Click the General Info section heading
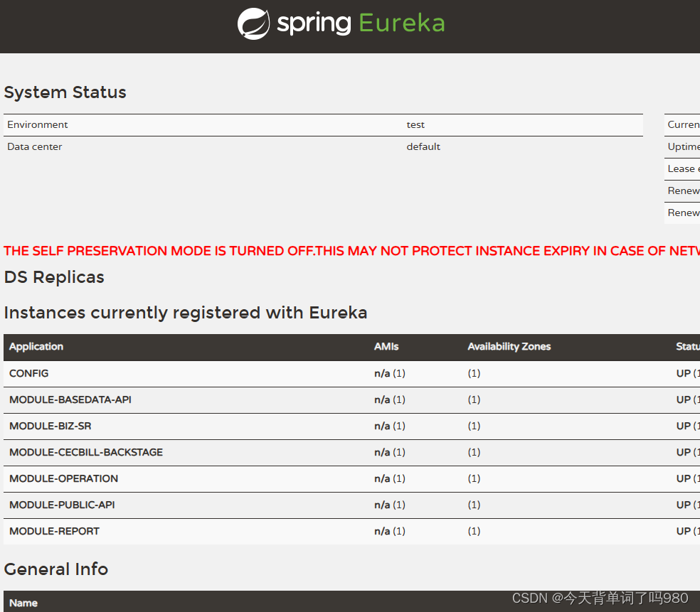 tap(55, 569)
